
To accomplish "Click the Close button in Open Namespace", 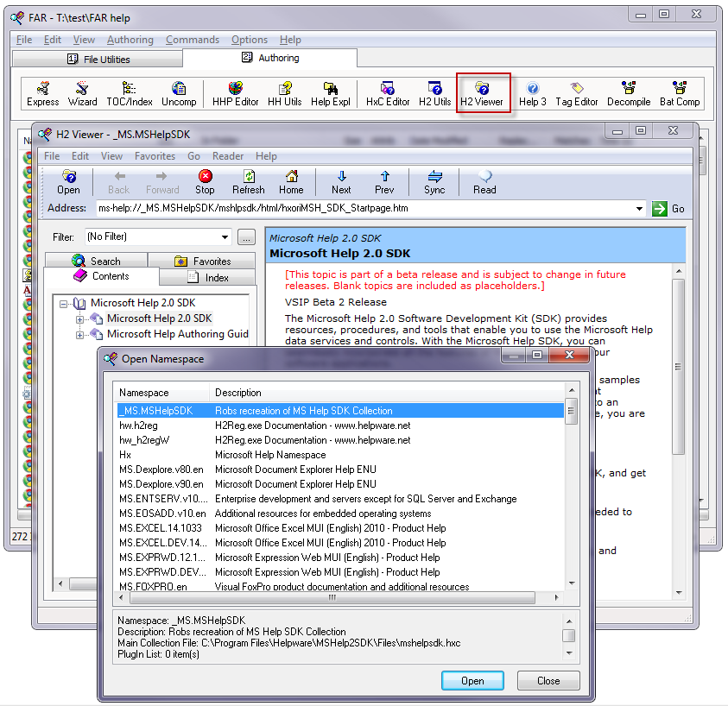I will click(548, 680).
